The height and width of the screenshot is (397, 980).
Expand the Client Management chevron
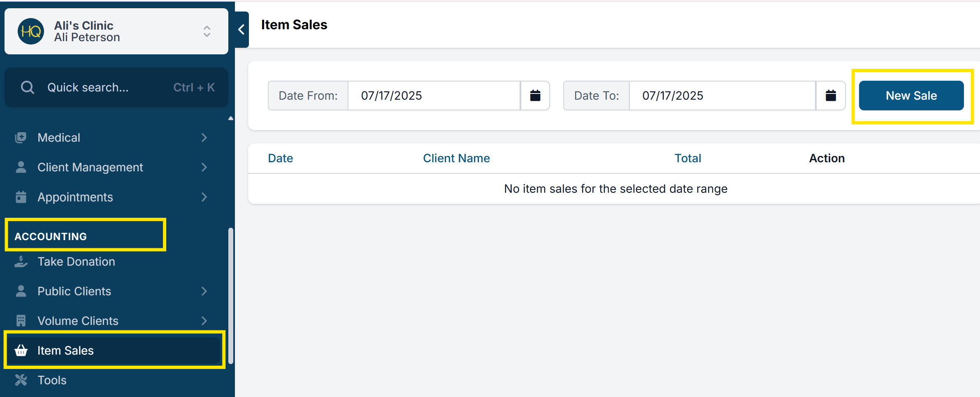pyautogui.click(x=204, y=167)
